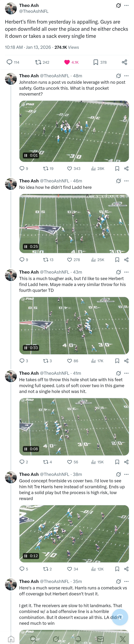This screenshot has height=644, width=134.
Task: Like the Johnston post reply with 343 likes
Action: pyautogui.click(x=70, y=169)
